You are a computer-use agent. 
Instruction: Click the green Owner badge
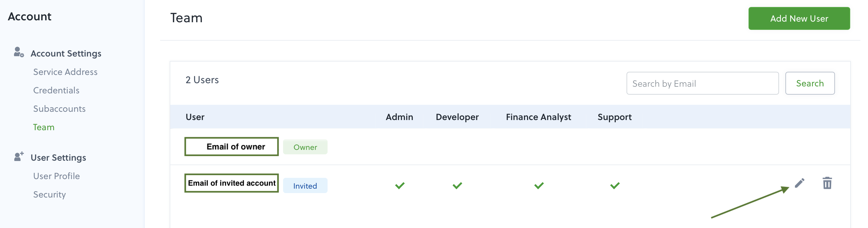point(305,147)
